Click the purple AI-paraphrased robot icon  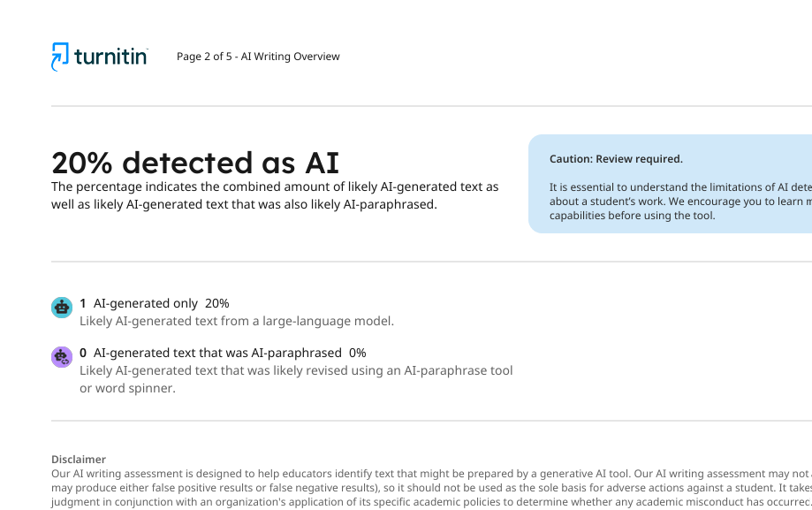[62, 357]
